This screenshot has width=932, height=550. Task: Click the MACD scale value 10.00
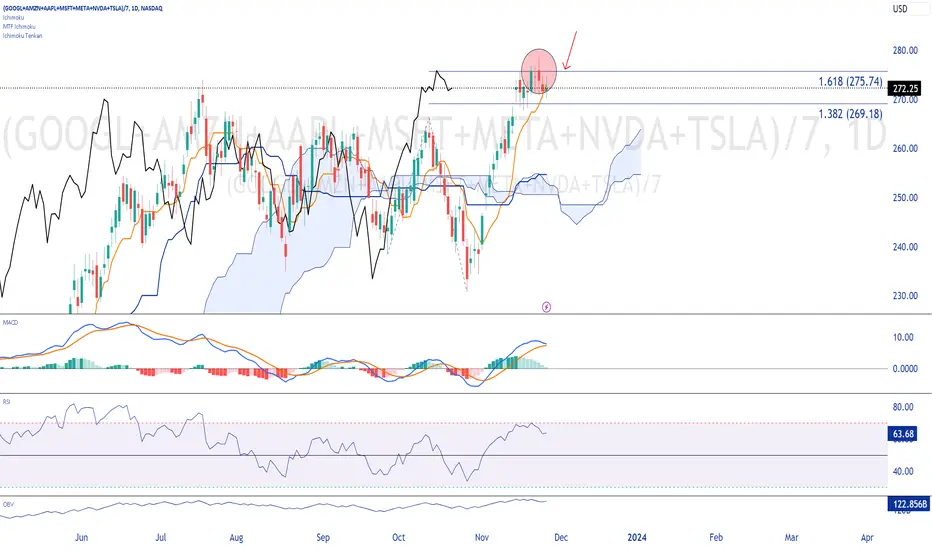pyautogui.click(x=903, y=337)
